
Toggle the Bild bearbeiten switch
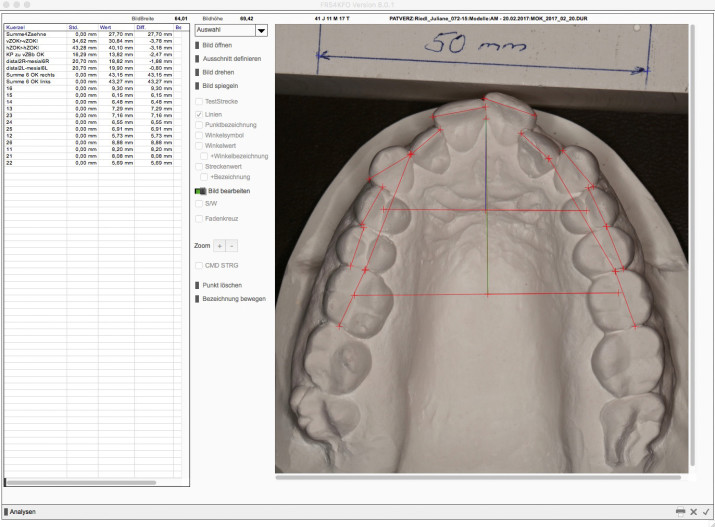click(201, 191)
